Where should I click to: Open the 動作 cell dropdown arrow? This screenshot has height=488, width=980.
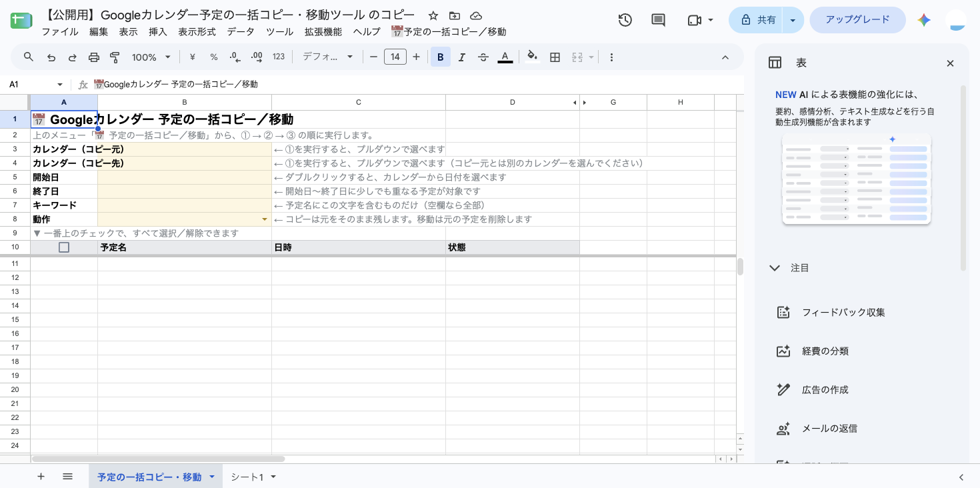pos(265,219)
